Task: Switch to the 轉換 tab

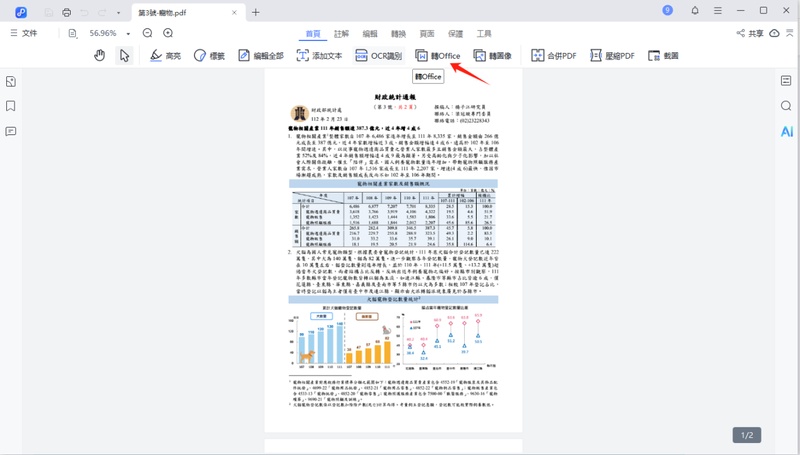Action: 398,34
